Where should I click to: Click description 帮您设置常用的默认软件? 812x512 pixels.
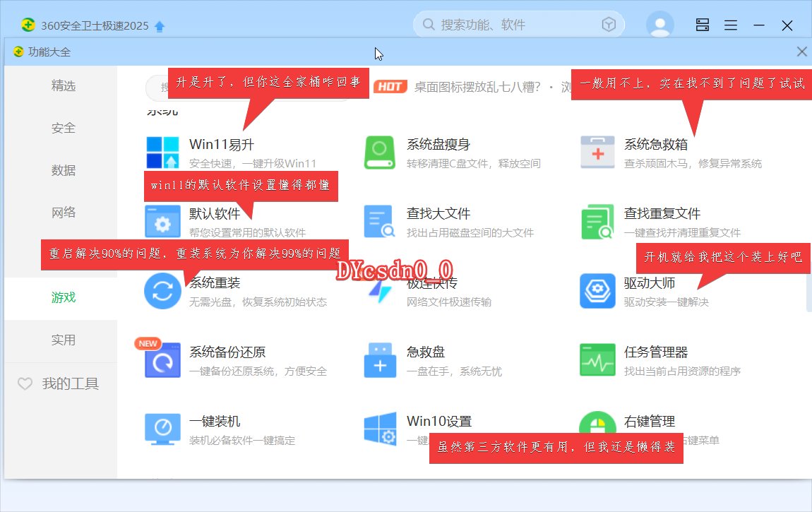click(247, 233)
